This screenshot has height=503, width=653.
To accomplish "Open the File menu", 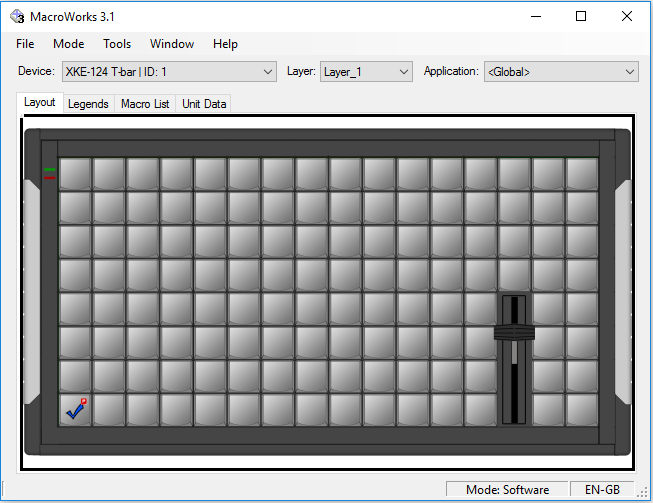I will click(25, 44).
